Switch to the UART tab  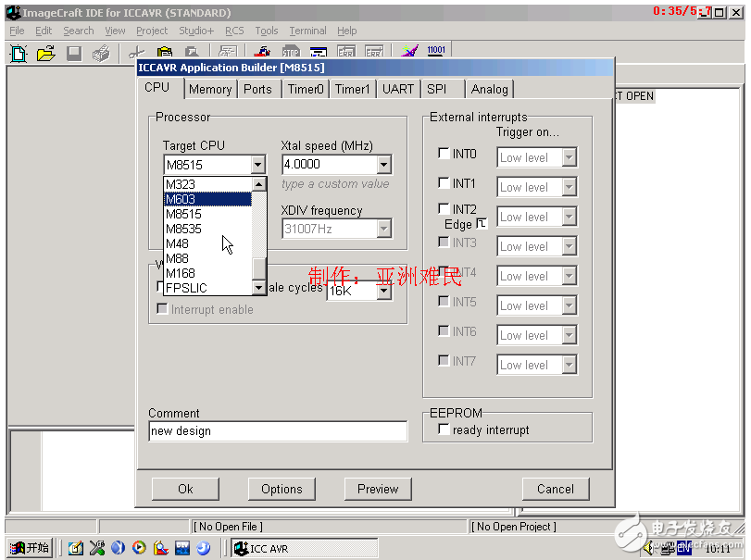click(398, 89)
